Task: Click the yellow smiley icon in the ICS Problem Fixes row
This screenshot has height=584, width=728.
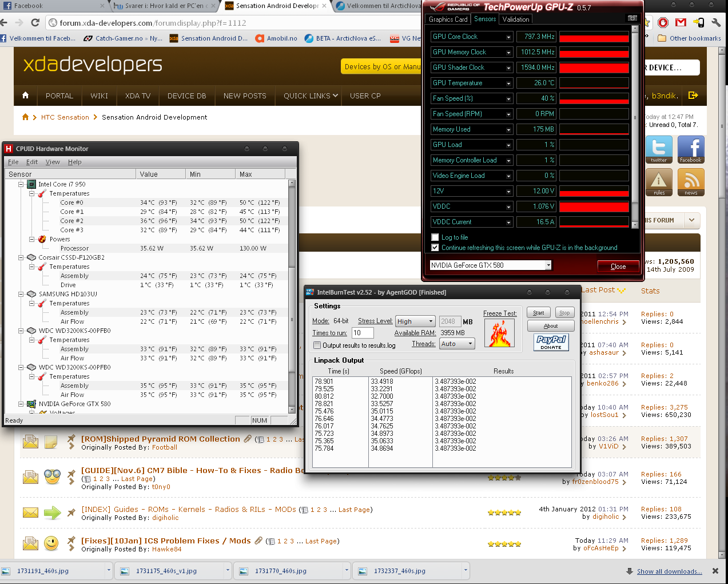Action: [x=51, y=543]
